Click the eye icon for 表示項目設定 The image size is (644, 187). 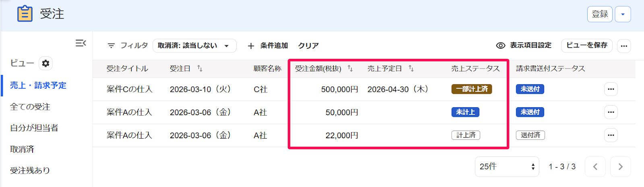click(x=501, y=46)
